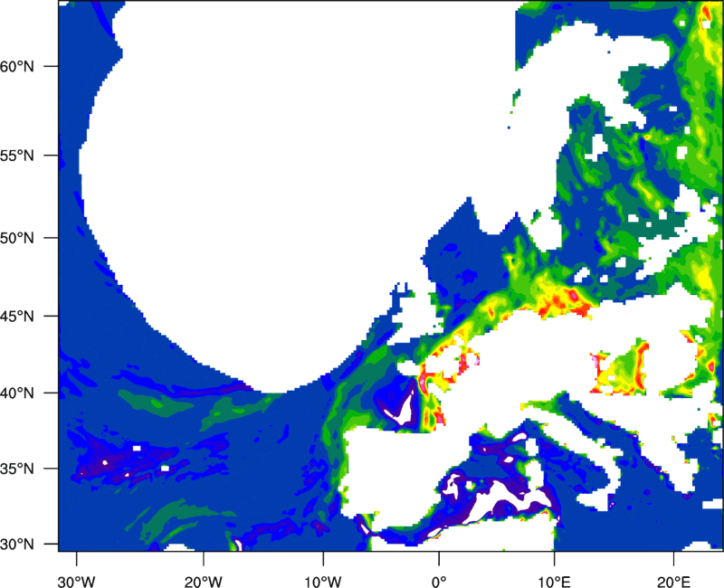Click the 20°E longitude label
724x588 pixels.
[x=673, y=582]
